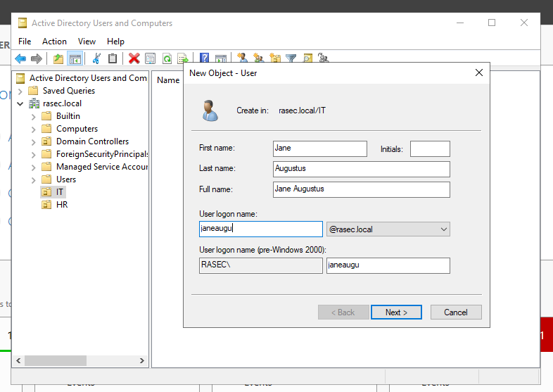The image size is (553, 392).
Task: Click in the Last name field
Action: coord(362,169)
